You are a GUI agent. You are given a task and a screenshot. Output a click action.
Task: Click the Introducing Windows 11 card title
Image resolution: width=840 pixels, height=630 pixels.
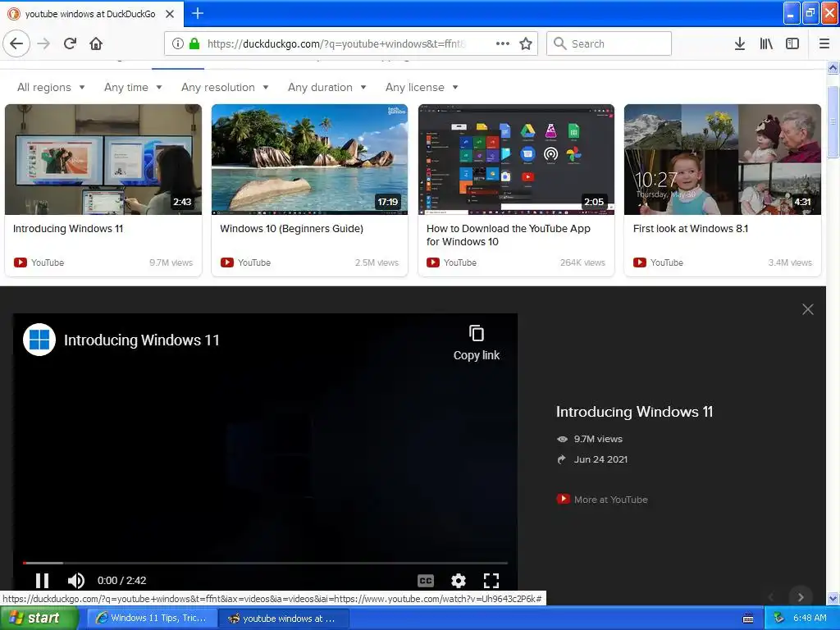pyautogui.click(x=68, y=229)
